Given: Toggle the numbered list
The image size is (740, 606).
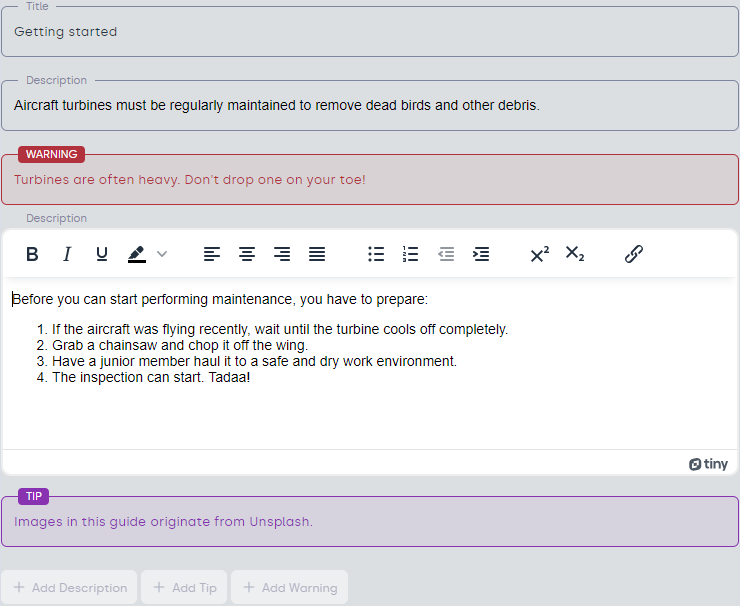Looking at the screenshot, I should (x=411, y=254).
